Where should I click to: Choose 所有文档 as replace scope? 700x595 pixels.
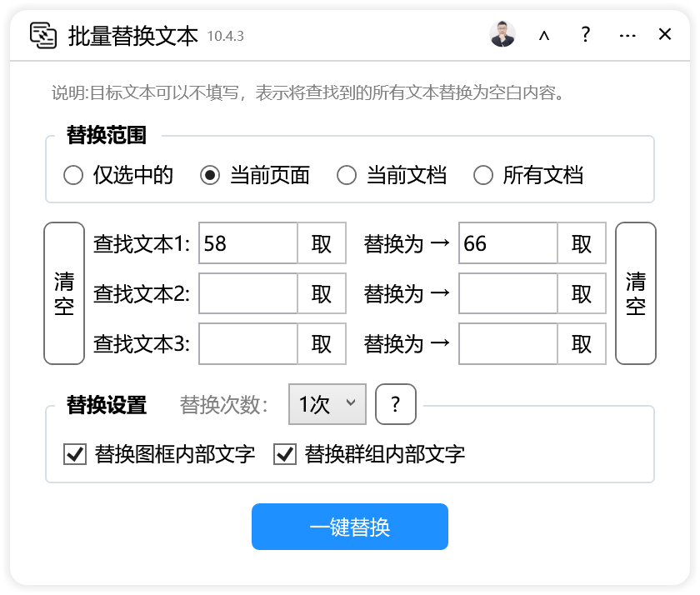tap(483, 175)
